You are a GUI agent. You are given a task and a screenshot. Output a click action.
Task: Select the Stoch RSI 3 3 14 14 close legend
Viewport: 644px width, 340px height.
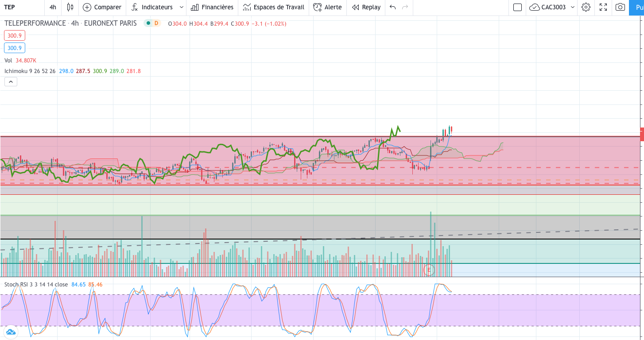click(x=36, y=284)
